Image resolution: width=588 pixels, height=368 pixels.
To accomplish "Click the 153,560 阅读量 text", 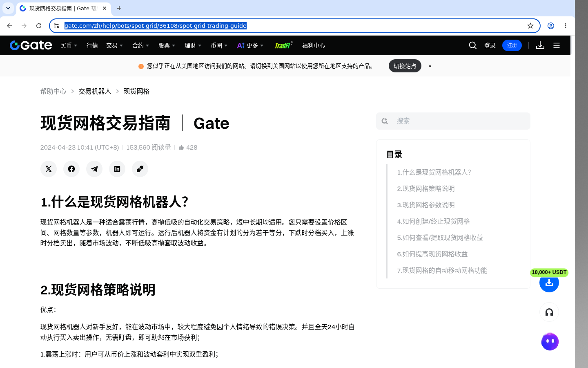I will tap(149, 147).
